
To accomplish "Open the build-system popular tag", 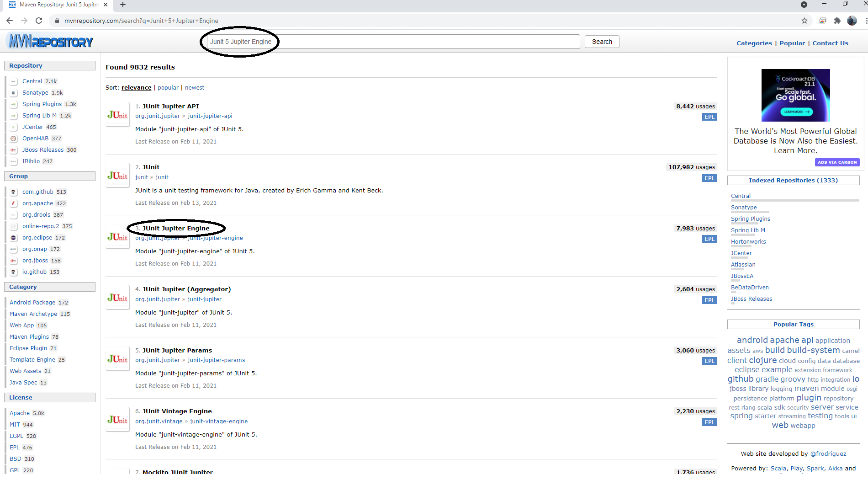I will [813, 350].
